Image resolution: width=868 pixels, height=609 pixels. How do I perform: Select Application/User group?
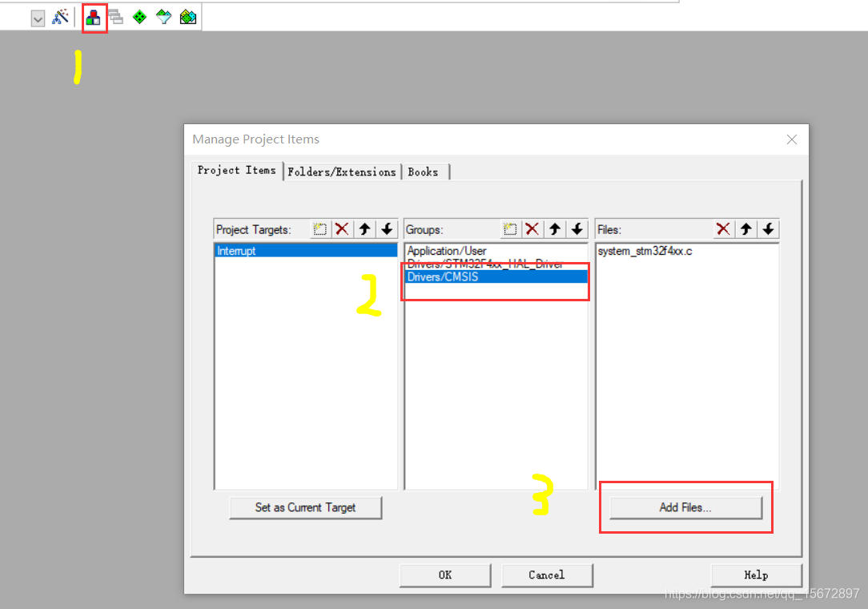pos(496,251)
